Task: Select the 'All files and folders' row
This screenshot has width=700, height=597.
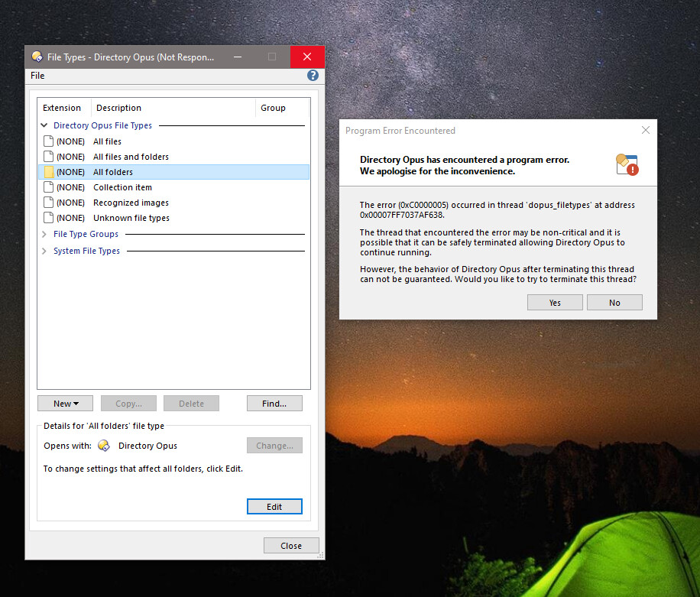Action: tap(173, 157)
